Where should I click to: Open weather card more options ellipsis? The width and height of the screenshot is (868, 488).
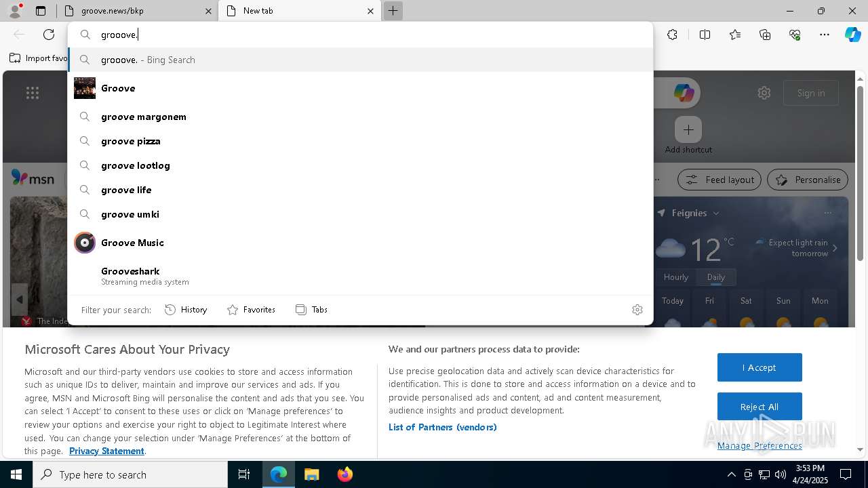(827, 213)
